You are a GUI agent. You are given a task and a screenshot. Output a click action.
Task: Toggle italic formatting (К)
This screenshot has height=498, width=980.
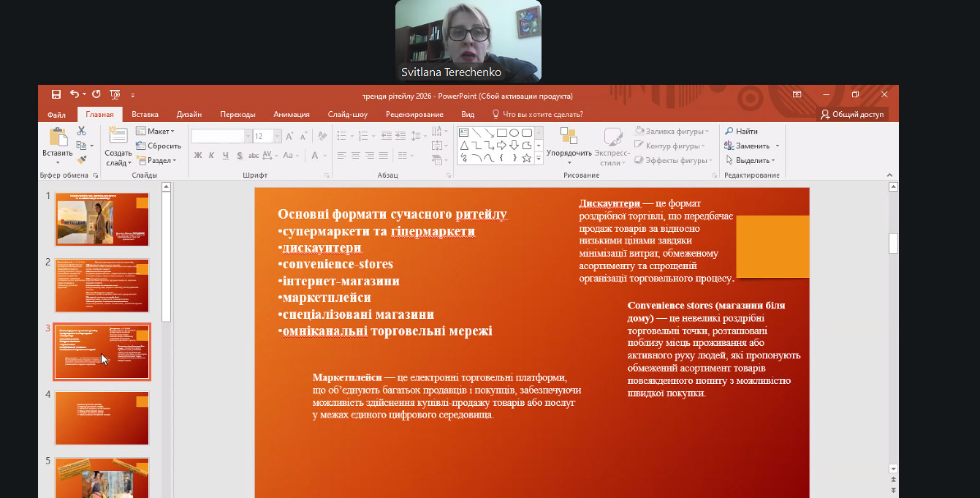click(x=211, y=155)
